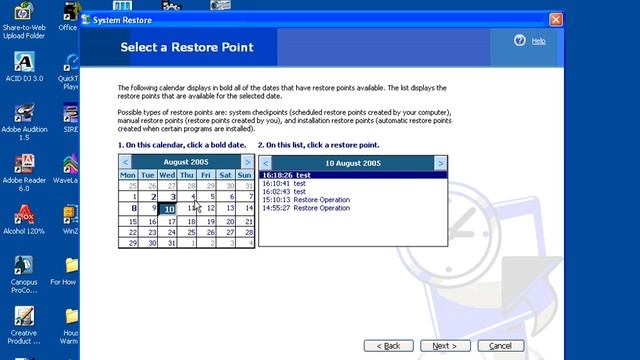640x360 pixels.
Task: Click date 17 in August calendar
Action: 167,222
